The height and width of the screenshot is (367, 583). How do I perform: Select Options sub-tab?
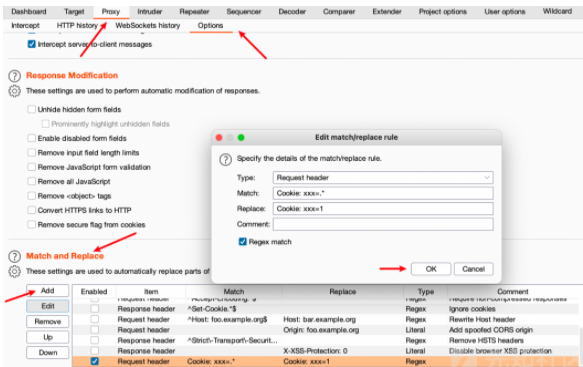tap(210, 25)
